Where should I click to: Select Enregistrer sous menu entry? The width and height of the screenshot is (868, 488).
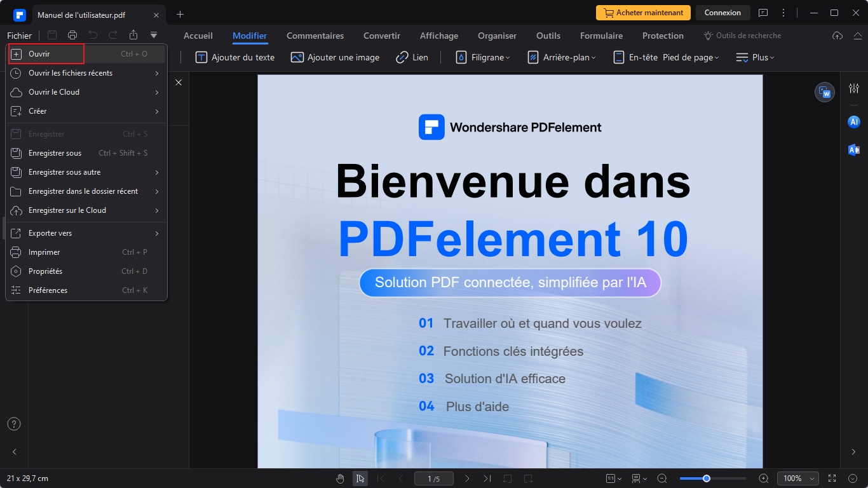coord(86,153)
